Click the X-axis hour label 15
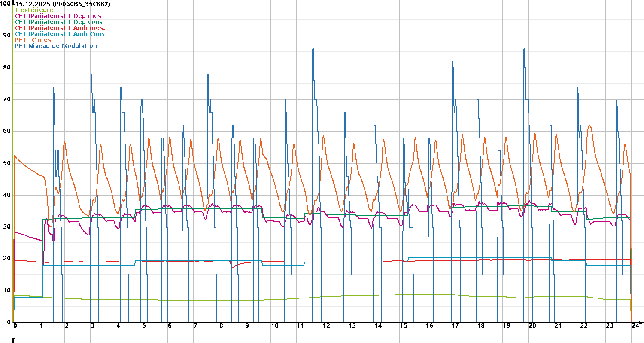The width and height of the screenshot is (644, 343). pyautogui.click(x=404, y=326)
